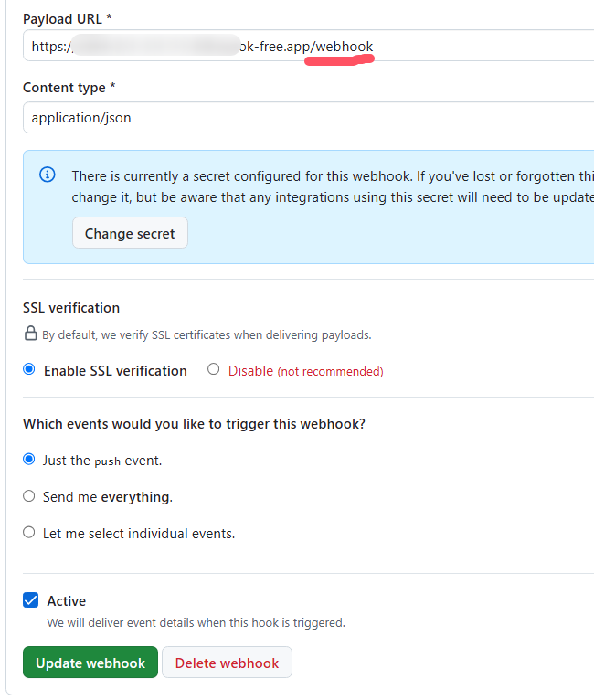594x700 pixels.
Task: Click the blue info icon in the secret notice
Action: (48, 175)
